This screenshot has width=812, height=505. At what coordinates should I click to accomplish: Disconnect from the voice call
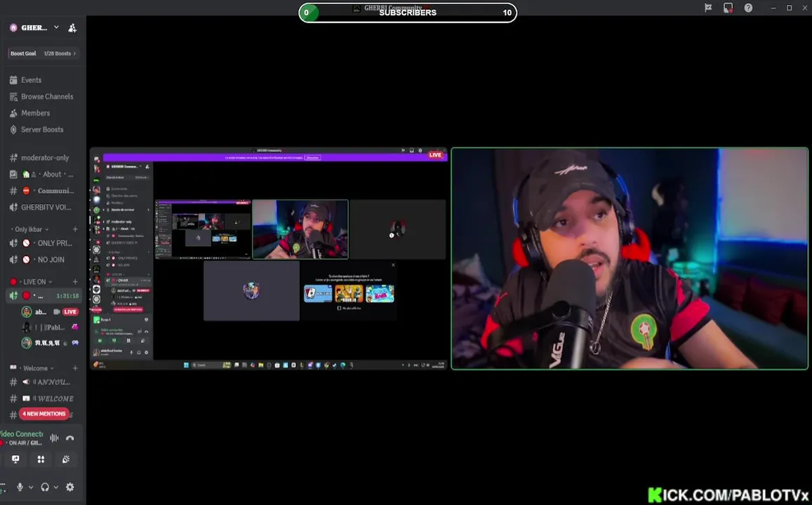[x=70, y=438]
